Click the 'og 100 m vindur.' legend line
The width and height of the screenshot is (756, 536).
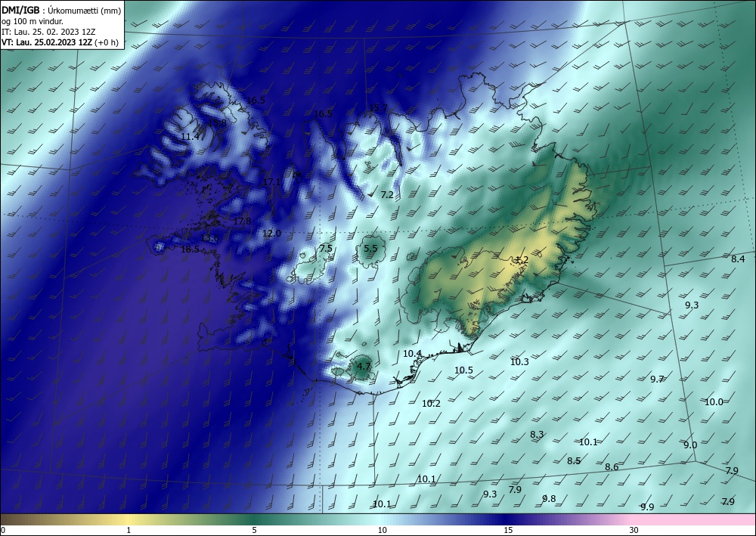pos(33,21)
